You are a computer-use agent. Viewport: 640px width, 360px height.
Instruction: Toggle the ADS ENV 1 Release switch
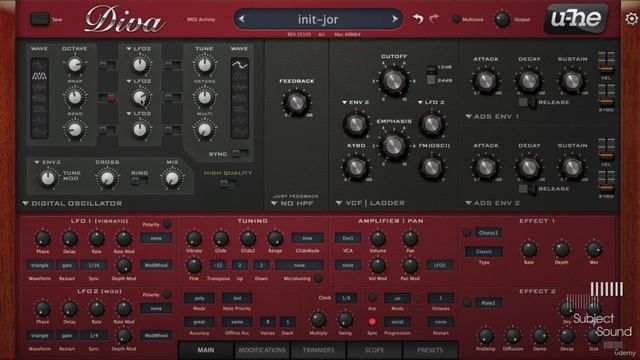coord(527,102)
